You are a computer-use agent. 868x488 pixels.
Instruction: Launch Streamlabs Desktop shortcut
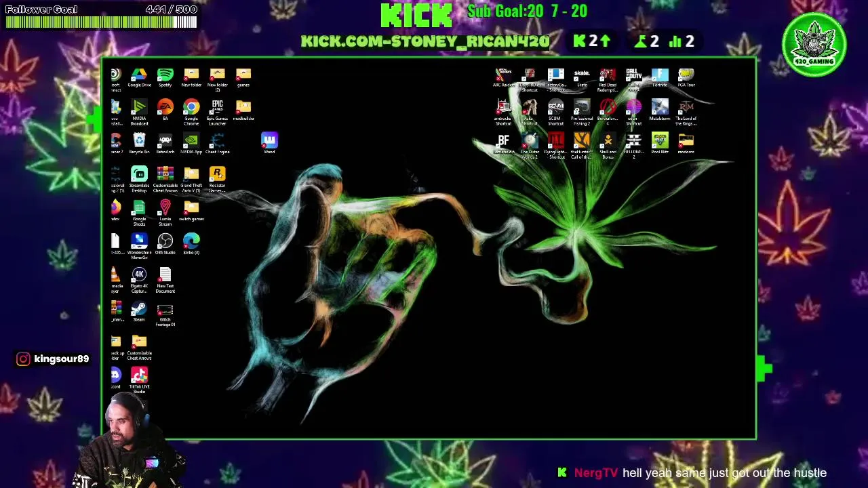[x=139, y=180]
